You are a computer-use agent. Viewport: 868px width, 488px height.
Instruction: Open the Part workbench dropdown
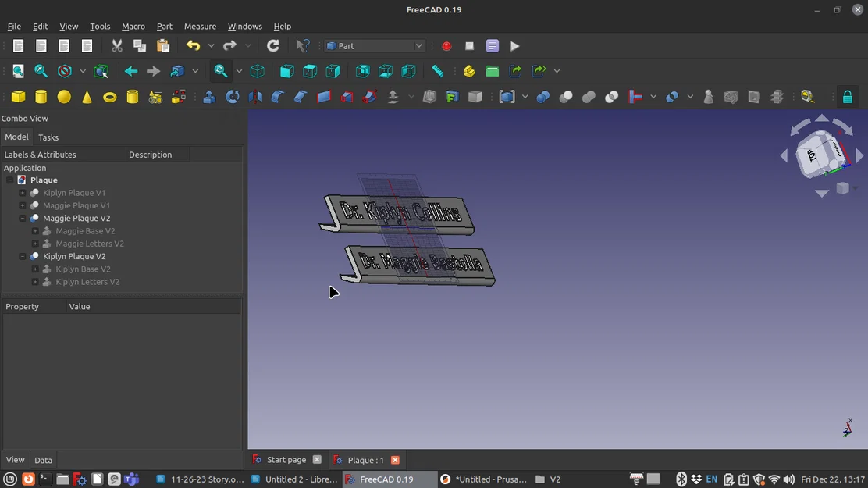click(x=375, y=46)
